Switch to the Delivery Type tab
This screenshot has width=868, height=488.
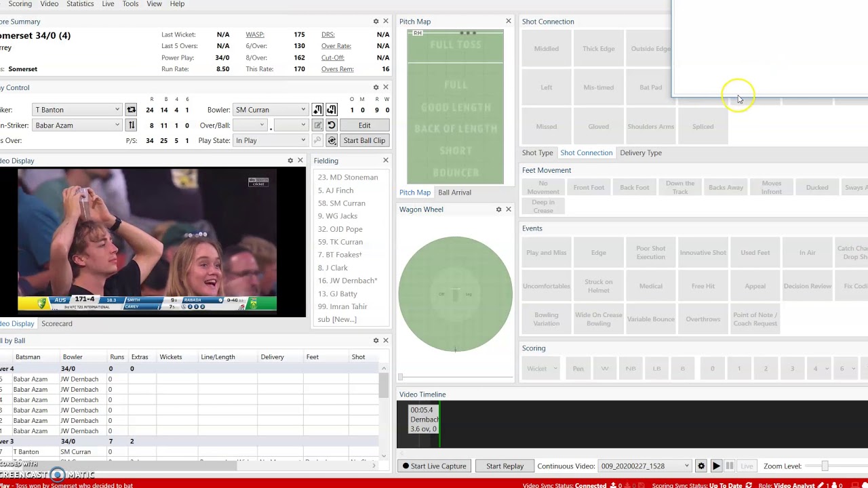point(641,152)
